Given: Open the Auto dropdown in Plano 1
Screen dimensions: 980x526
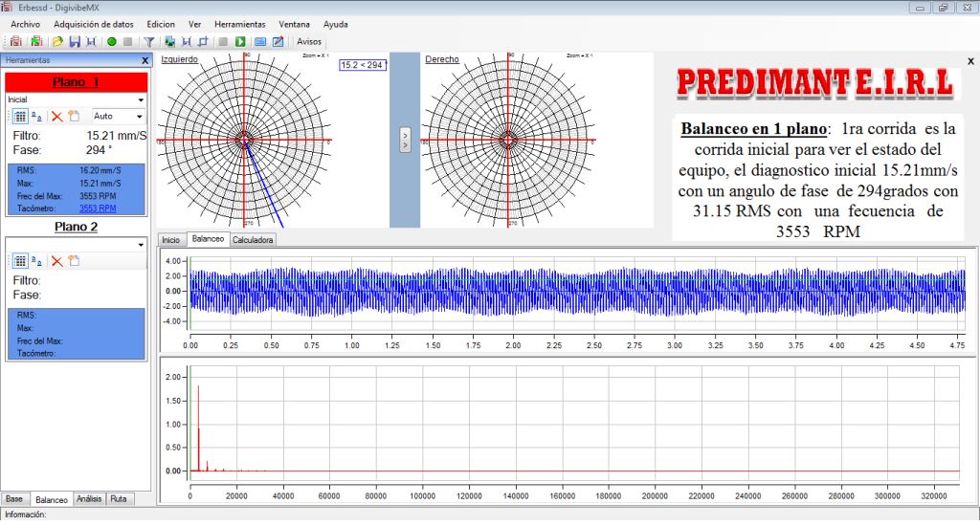Looking at the screenshot, I should point(139,116).
